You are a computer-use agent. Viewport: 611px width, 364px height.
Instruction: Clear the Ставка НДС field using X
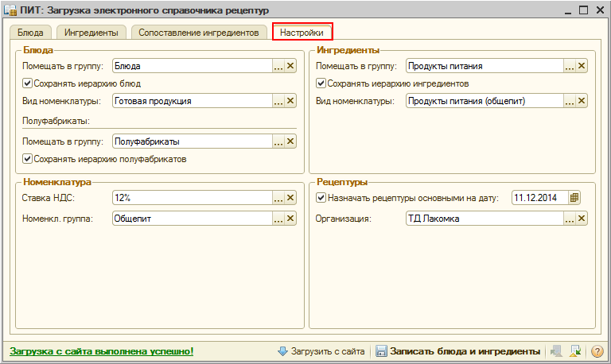coord(290,198)
